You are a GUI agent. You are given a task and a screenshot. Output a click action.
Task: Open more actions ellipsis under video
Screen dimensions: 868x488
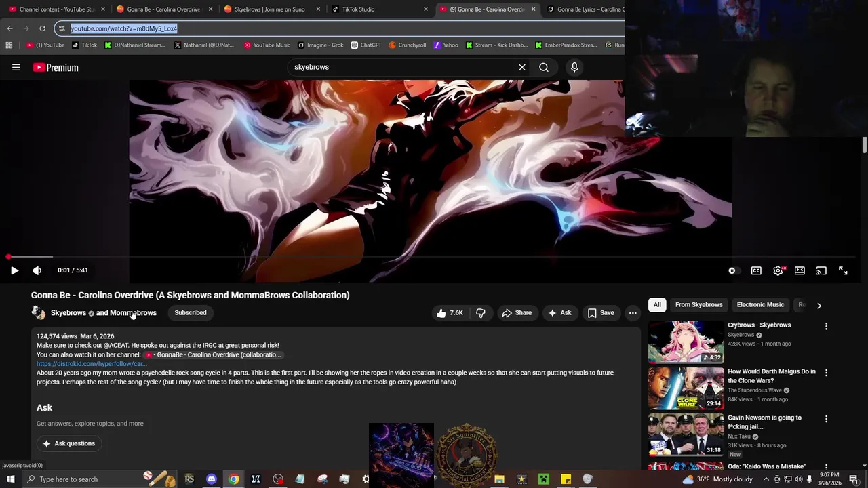click(x=633, y=312)
